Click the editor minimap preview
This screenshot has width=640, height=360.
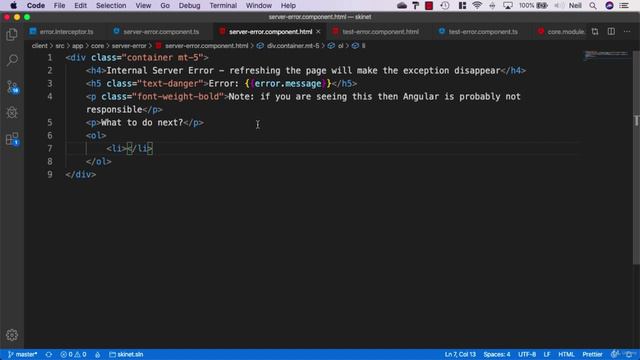607,55
